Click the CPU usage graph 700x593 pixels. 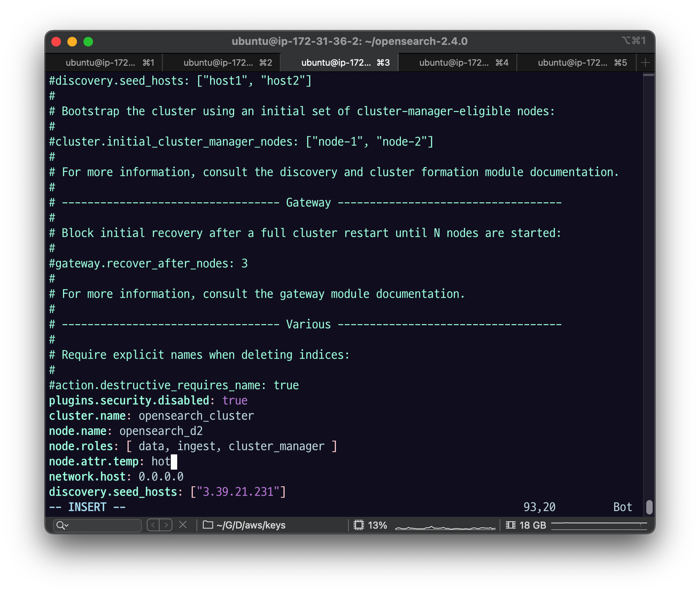(x=445, y=527)
